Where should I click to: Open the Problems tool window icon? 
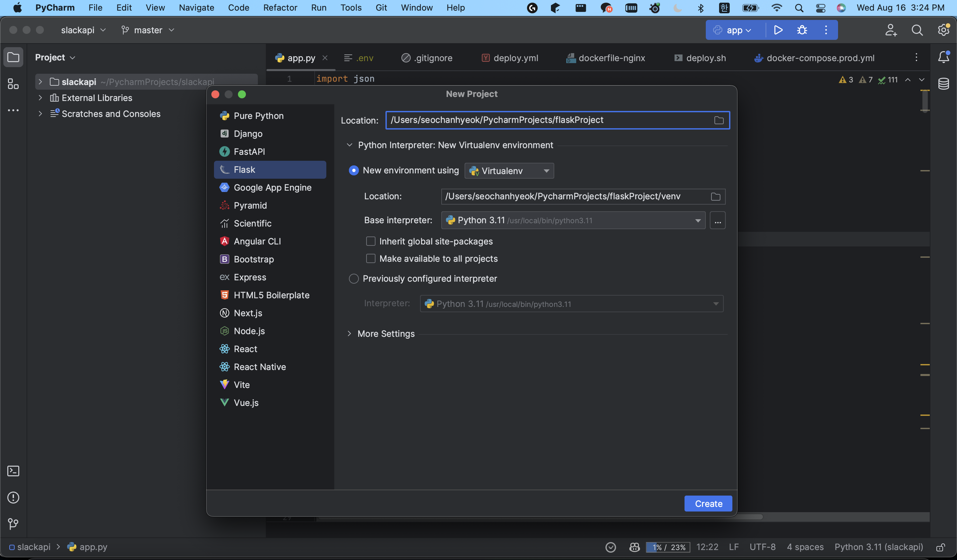coord(13,497)
